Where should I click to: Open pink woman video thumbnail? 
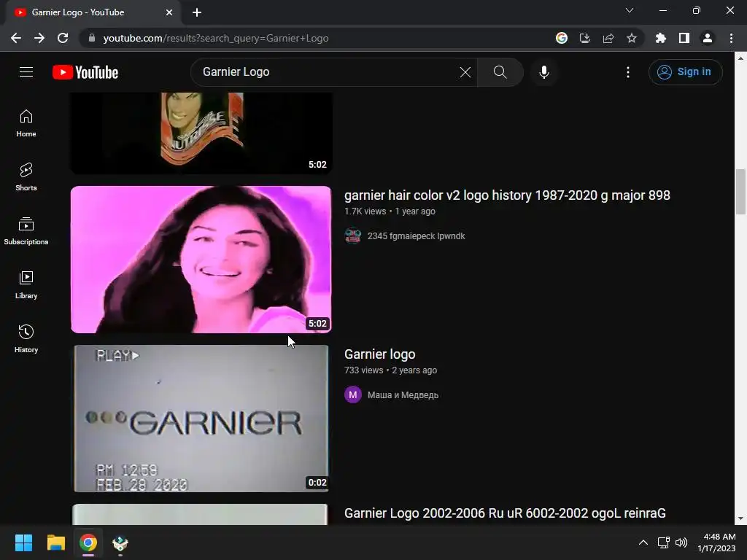pyautogui.click(x=201, y=260)
